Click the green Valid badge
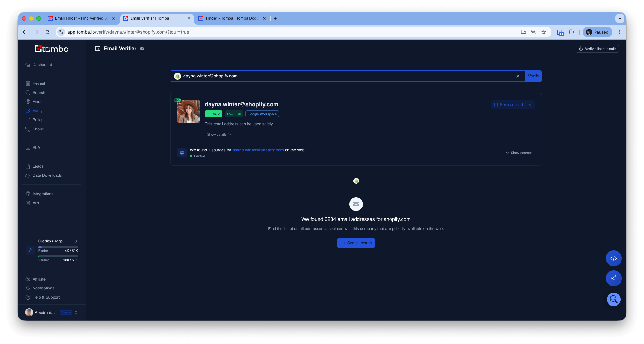The width and height of the screenshot is (644, 344). pyautogui.click(x=214, y=114)
